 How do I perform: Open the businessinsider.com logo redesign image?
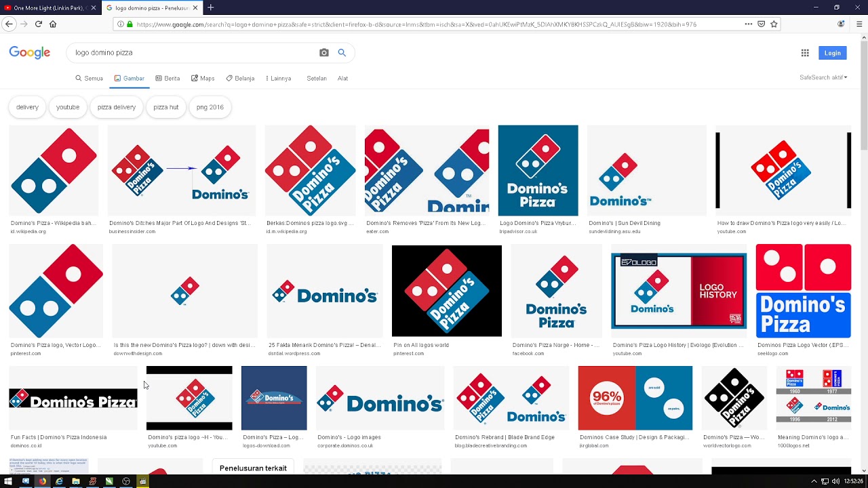pos(182,170)
